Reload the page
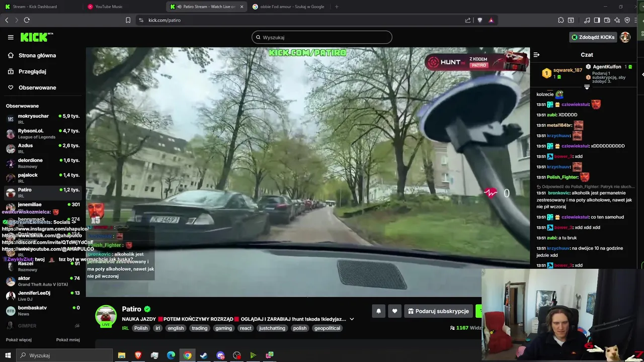The image size is (644, 362). click(x=27, y=20)
